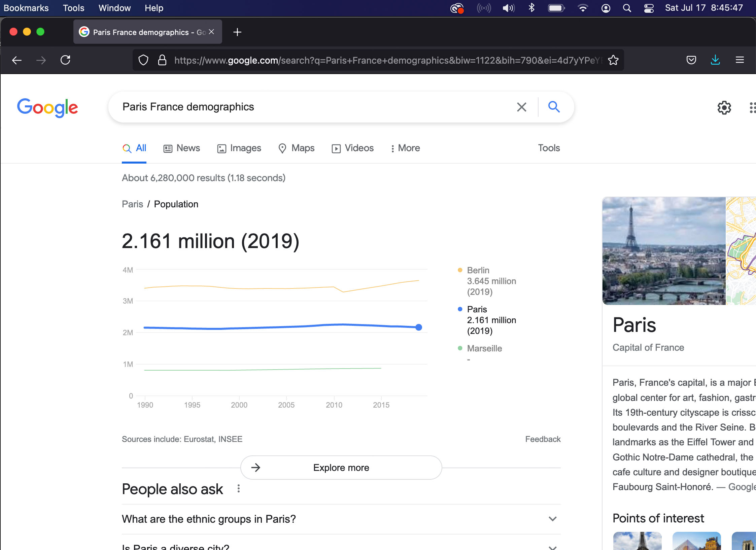Click the 'About 6,280,000 results' text
Viewport: 756px width, 550px height.
pos(204,178)
